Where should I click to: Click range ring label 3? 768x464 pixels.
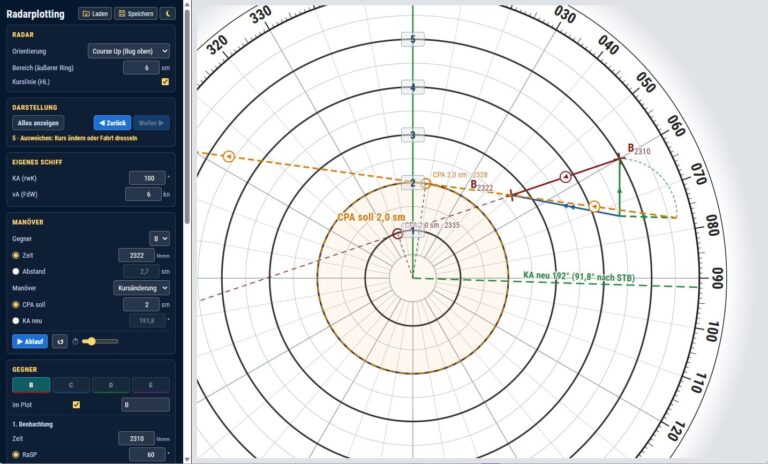(x=413, y=135)
